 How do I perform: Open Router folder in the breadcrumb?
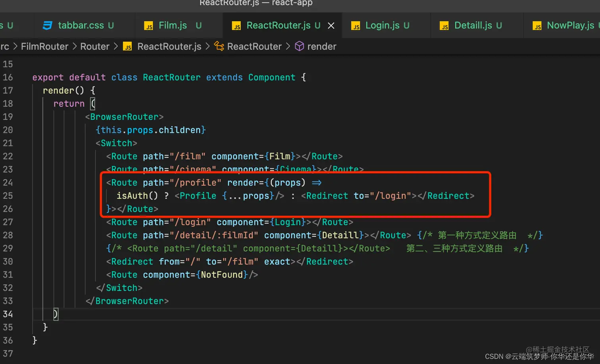tap(94, 46)
